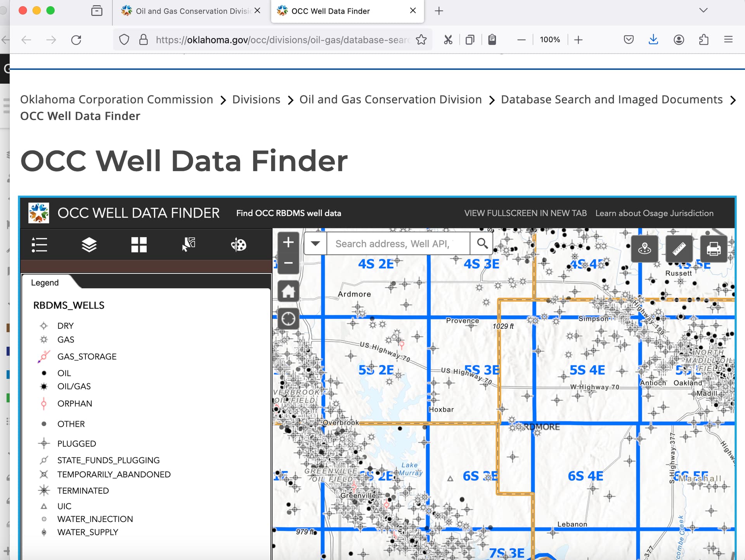Open the Legend widget icon

point(39,245)
